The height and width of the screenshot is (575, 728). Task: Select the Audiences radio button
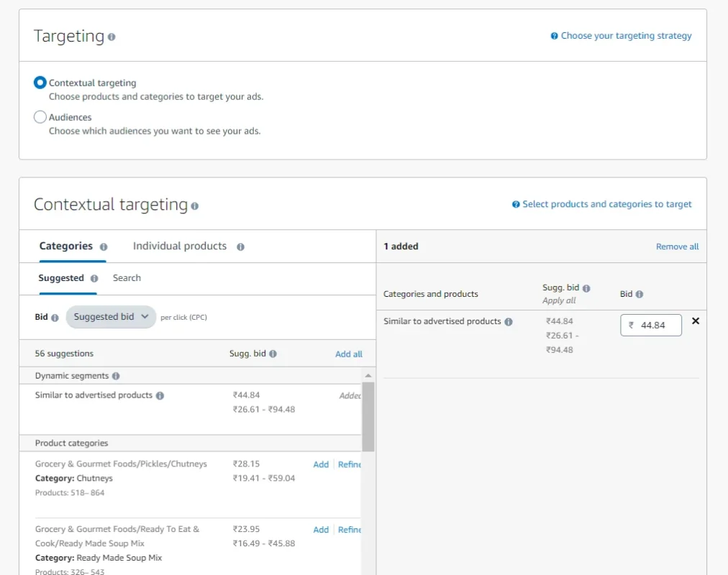(x=40, y=116)
